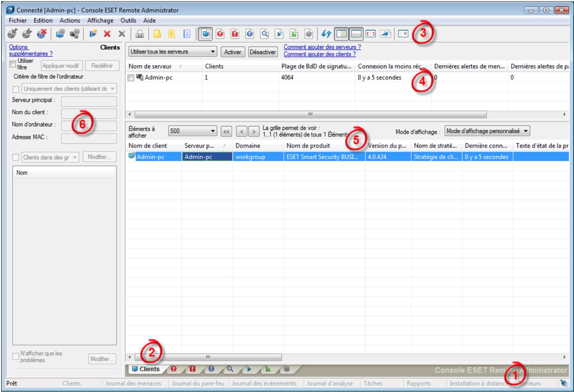Open scan log magnifier bottom tab
Screen dimensions: 574x392
click(230, 369)
